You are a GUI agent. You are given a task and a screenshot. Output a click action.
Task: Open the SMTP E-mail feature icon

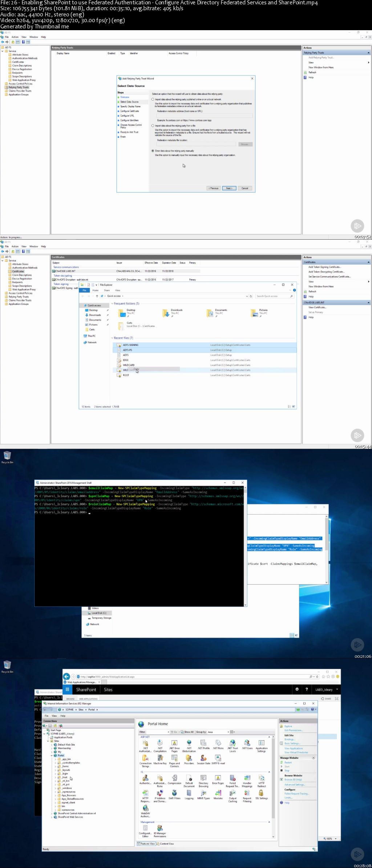pyautogui.click(x=218, y=760)
